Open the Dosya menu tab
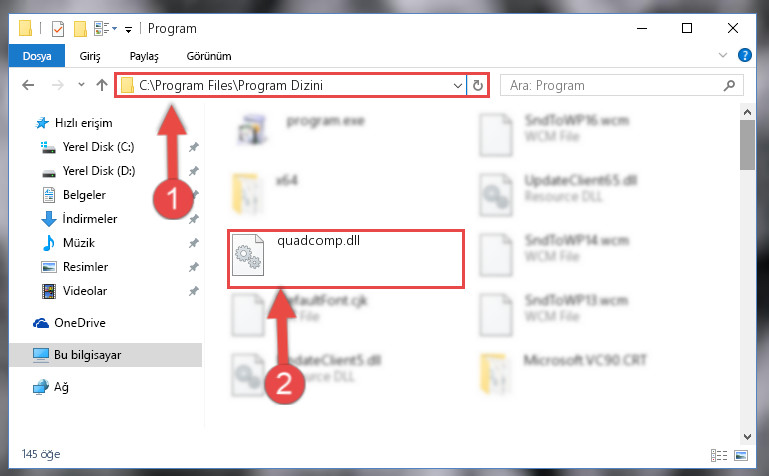Screen dimensions: 769x476 37,56
